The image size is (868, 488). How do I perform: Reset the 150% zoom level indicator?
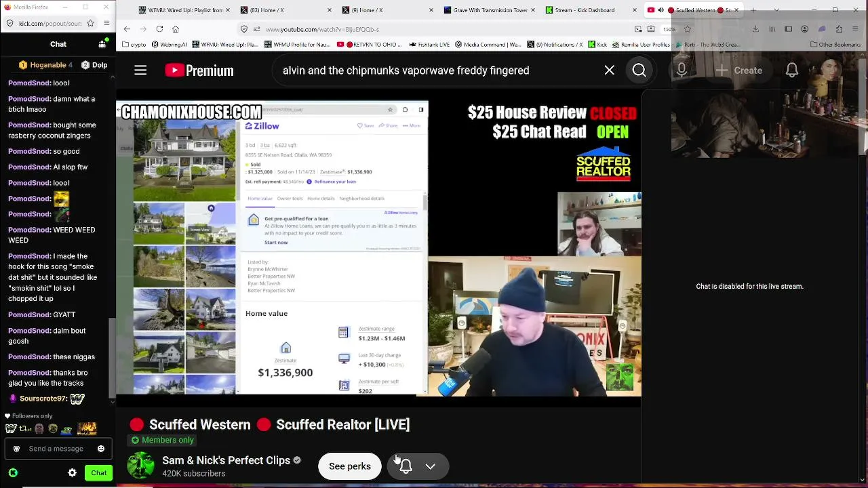(x=668, y=29)
